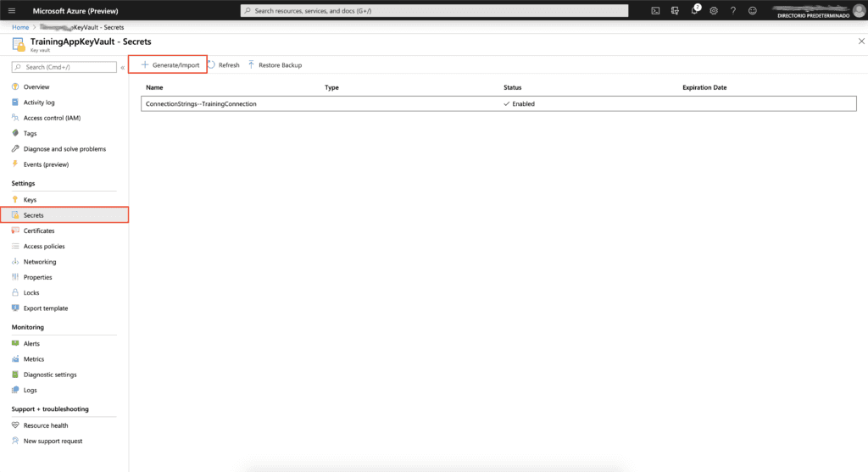Click the Key vault icon beside the title
868x472 pixels.
click(x=19, y=44)
